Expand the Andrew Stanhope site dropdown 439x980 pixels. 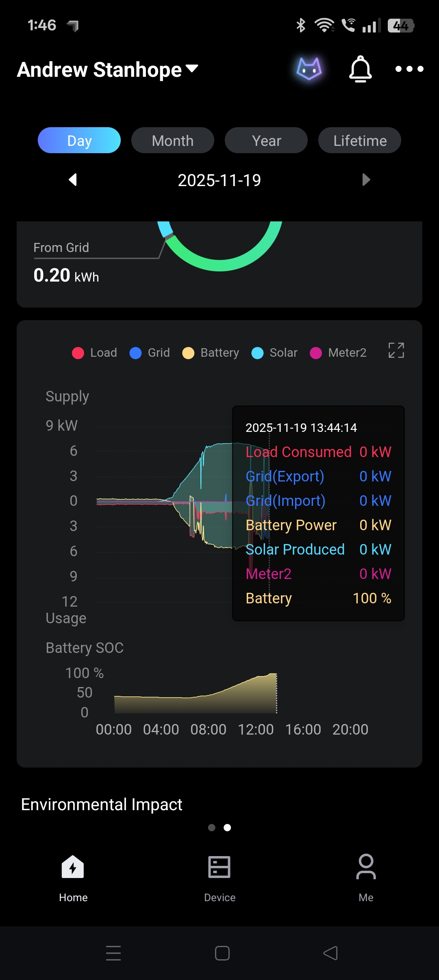[x=108, y=69]
